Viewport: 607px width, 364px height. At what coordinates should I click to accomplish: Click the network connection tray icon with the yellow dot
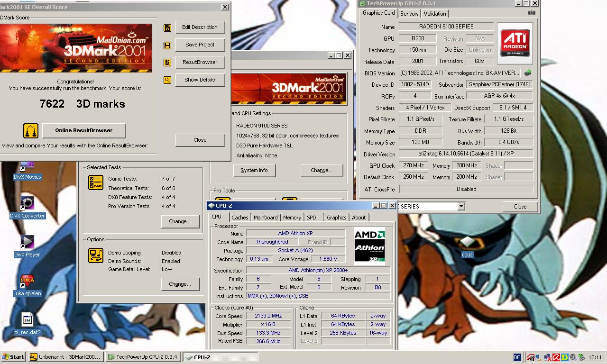coord(538,357)
